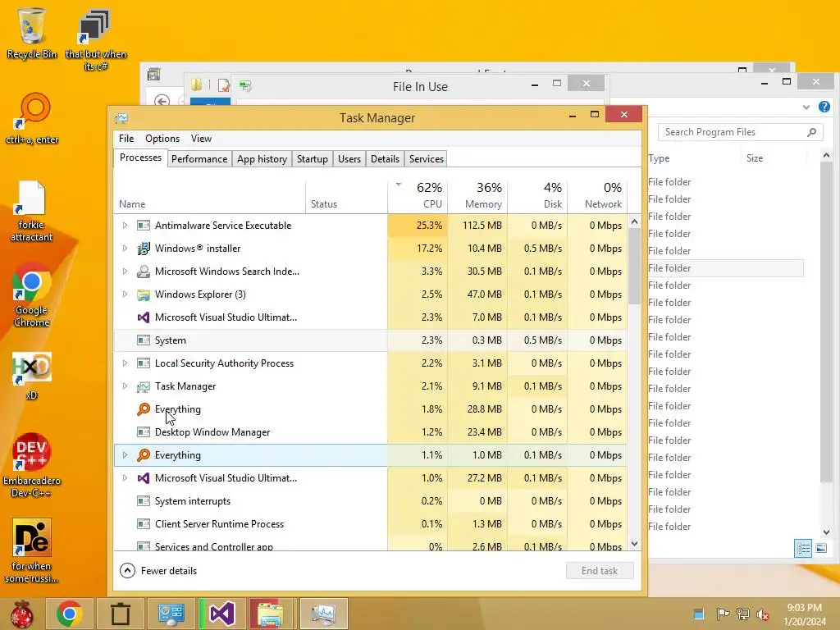Expand the Antimalware Service Executable row
Viewport: 840px width, 630px height.
coord(125,225)
